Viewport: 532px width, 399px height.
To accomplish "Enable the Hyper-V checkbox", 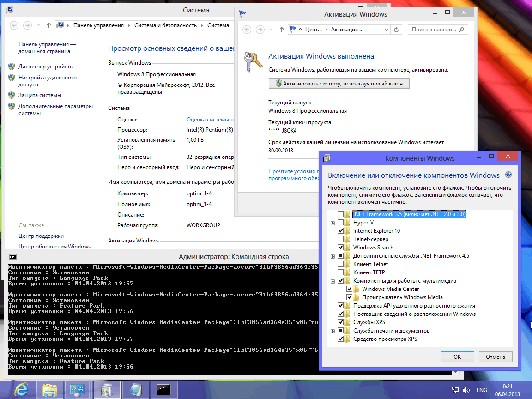I will [x=340, y=223].
